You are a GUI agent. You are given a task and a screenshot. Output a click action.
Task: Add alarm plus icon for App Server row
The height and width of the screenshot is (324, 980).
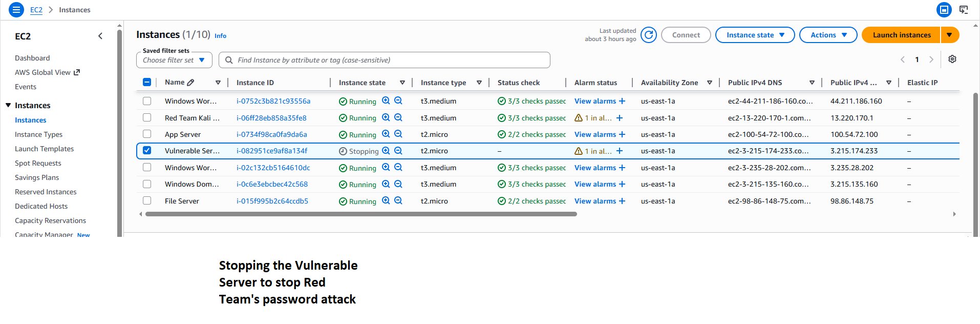coord(622,134)
